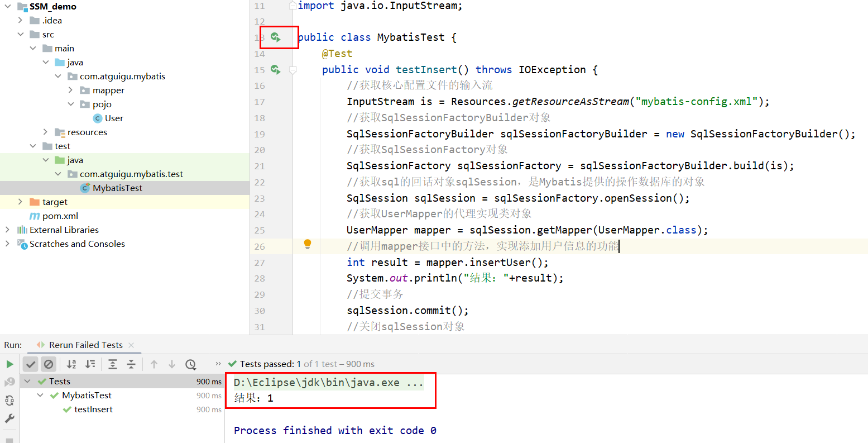Image resolution: width=868 pixels, height=443 pixels.
Task: Select the com.atguigu.mybatis package
Action: coord(122,77)
